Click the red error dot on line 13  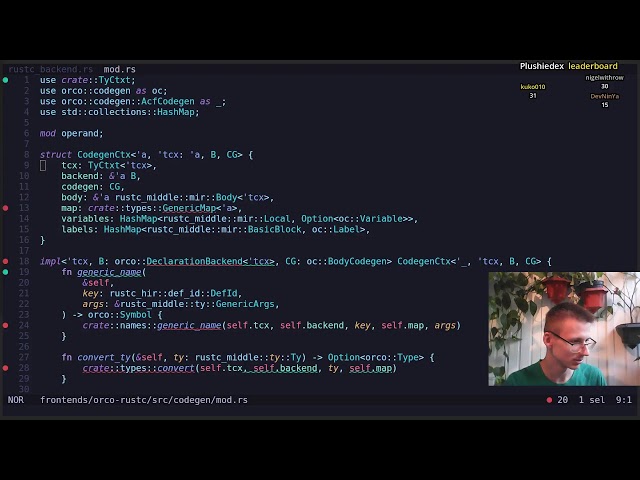(5, 208)
